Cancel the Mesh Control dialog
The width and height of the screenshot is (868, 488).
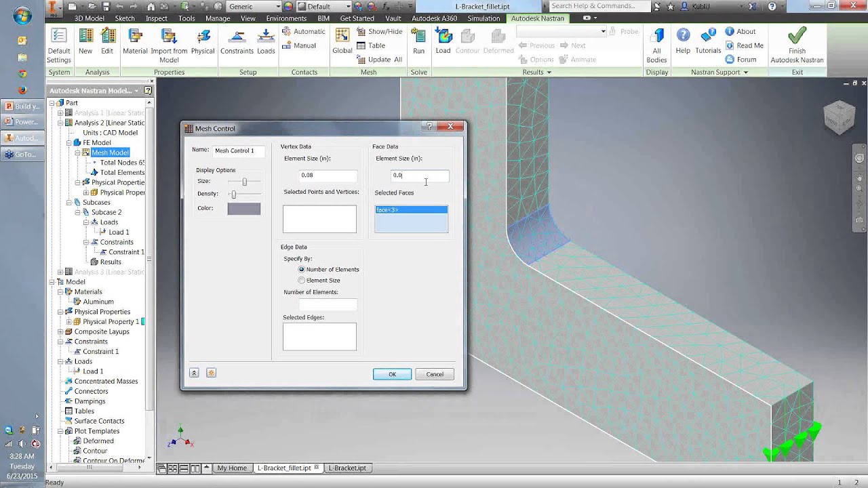click(435, 374)
